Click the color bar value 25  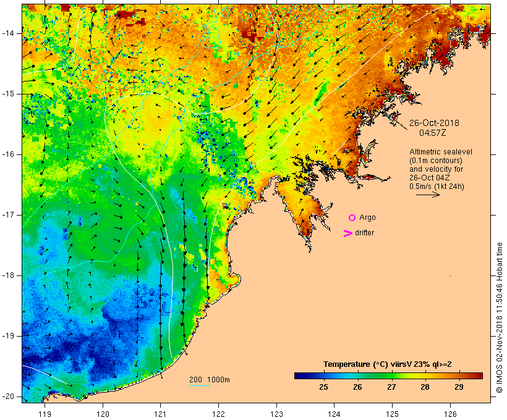pyautogui.click(x=323, y=387)
